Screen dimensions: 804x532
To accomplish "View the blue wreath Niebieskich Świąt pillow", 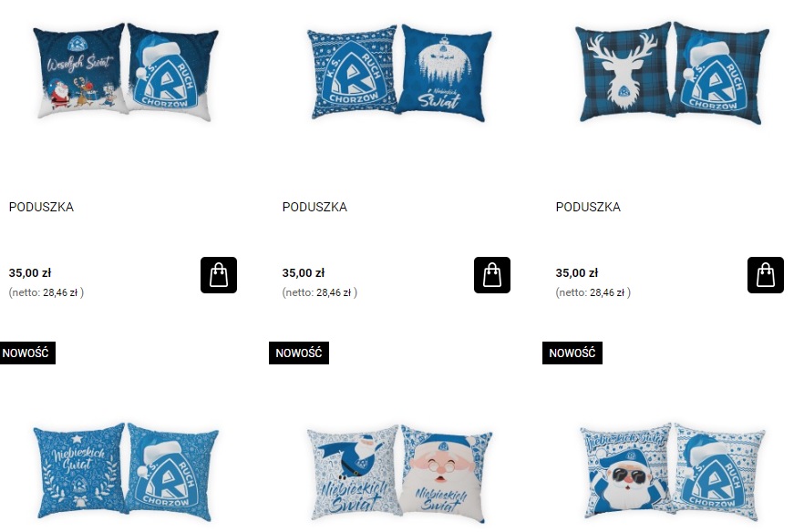I will 126,472.
